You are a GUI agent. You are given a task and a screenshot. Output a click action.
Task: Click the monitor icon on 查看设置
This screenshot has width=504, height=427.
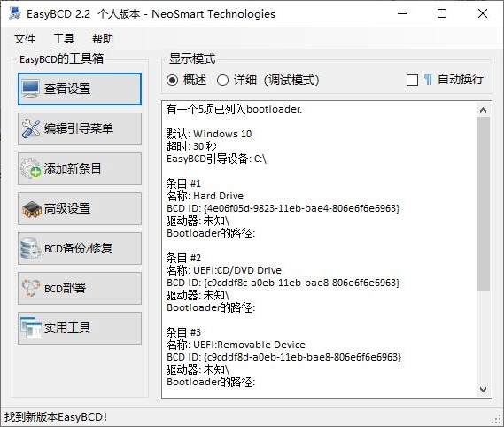pyautogui.click(x=31, y=89)
